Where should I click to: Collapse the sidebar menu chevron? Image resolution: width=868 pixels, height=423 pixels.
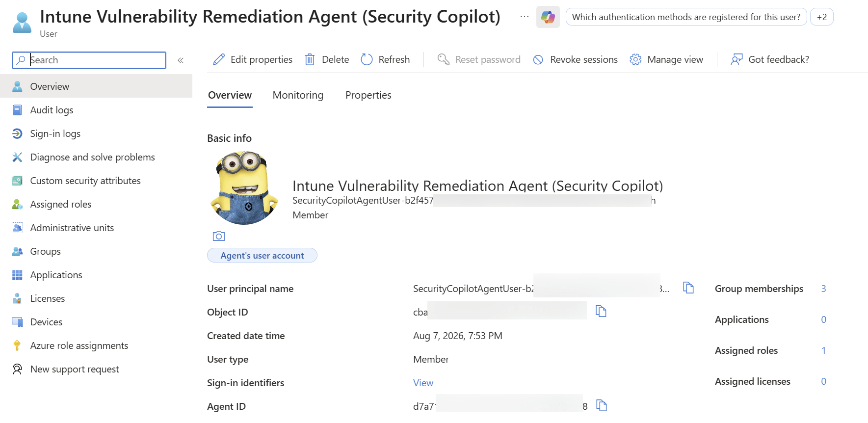pyautogui.click(x=181, y=60)
